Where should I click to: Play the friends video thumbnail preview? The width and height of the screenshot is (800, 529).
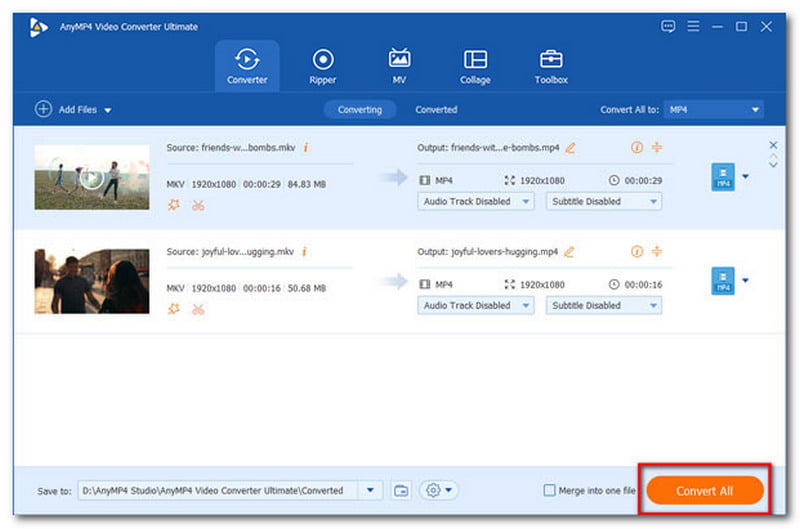click(91, 178)
